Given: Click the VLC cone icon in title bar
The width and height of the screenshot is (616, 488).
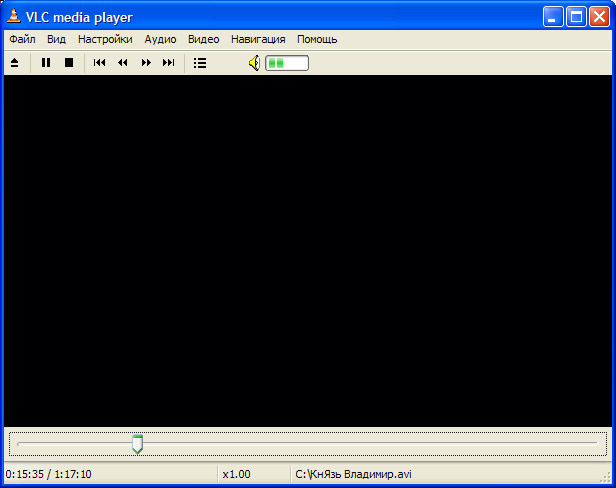Looking at the screenshot, I should pos(14,16).
